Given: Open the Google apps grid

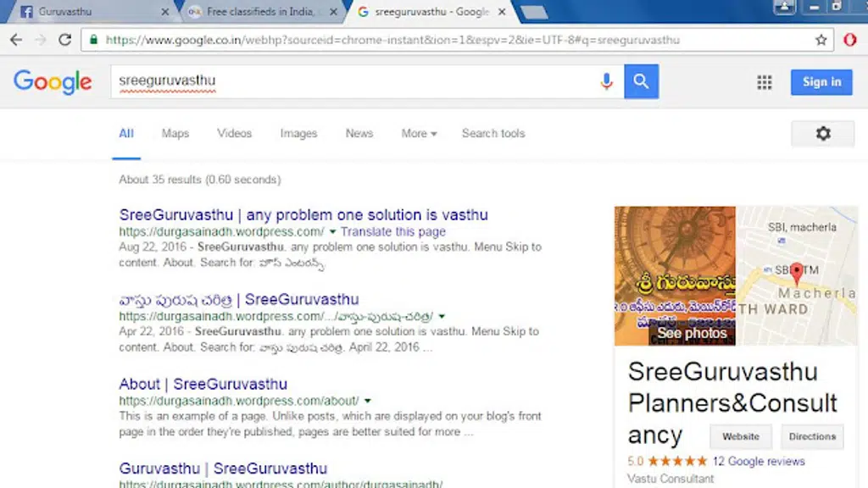Looking at the screenshot, I should 765,82.
